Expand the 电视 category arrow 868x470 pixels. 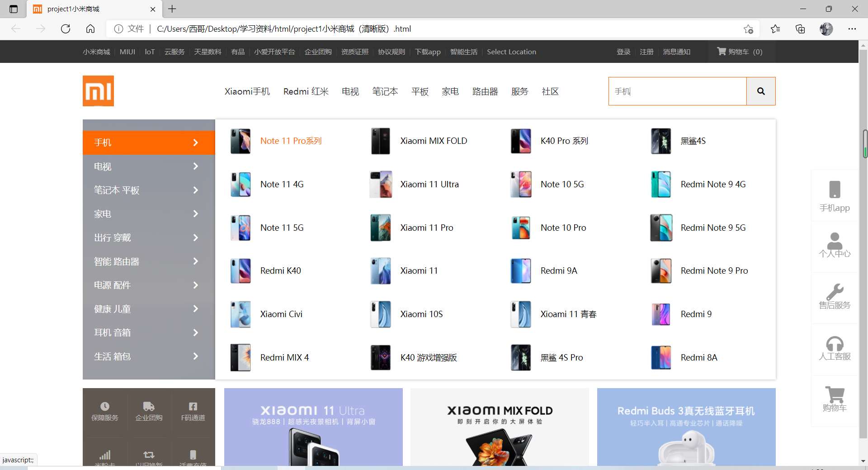pos(196,166)
